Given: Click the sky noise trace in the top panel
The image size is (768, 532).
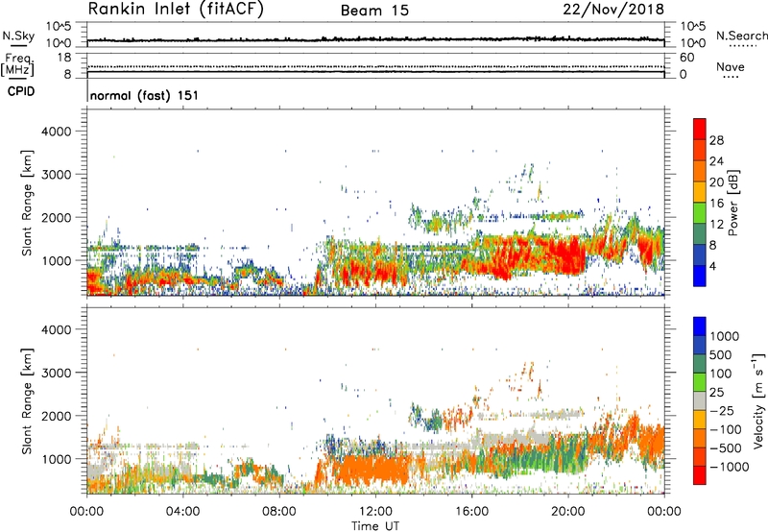Looking at the screenshot, I should point(375,39).
